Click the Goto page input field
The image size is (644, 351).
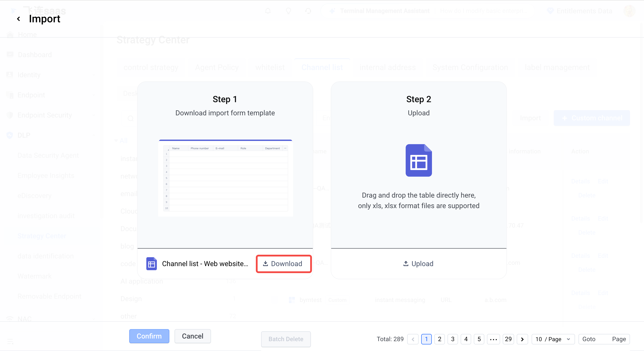point(604,339)
